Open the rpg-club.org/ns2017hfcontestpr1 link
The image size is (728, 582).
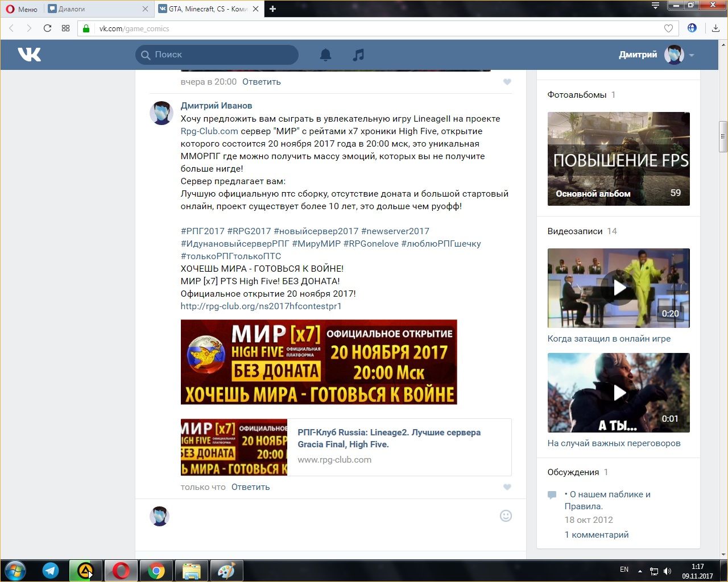click(x=261, y=306)
